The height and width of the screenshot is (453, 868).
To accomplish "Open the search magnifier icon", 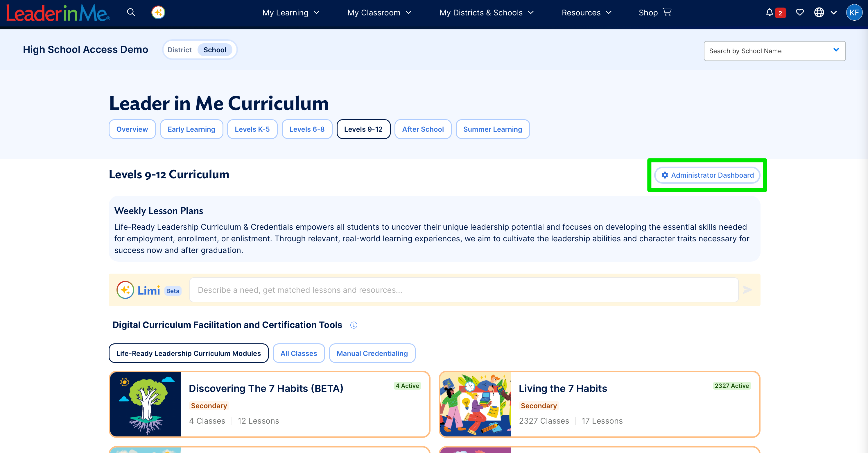I will [131, 13].
